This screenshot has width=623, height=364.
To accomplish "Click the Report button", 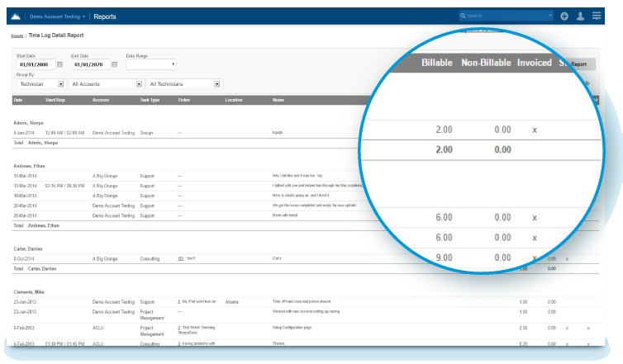I will coord(578,64).
